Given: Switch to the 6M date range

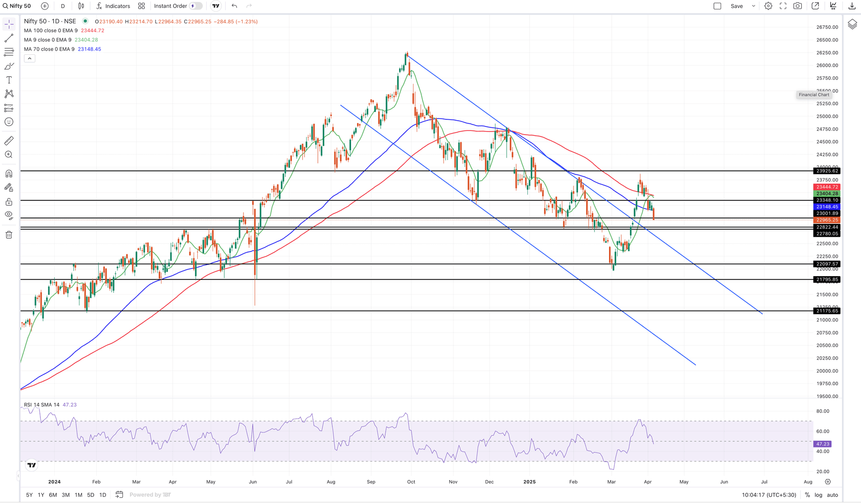Looking at the screenshot, I should pyautogui.click(x=53, y=495).
